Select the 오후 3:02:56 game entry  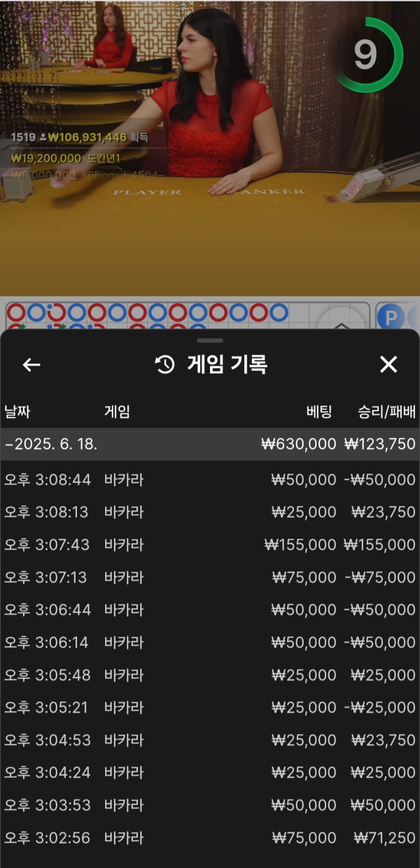210,837
